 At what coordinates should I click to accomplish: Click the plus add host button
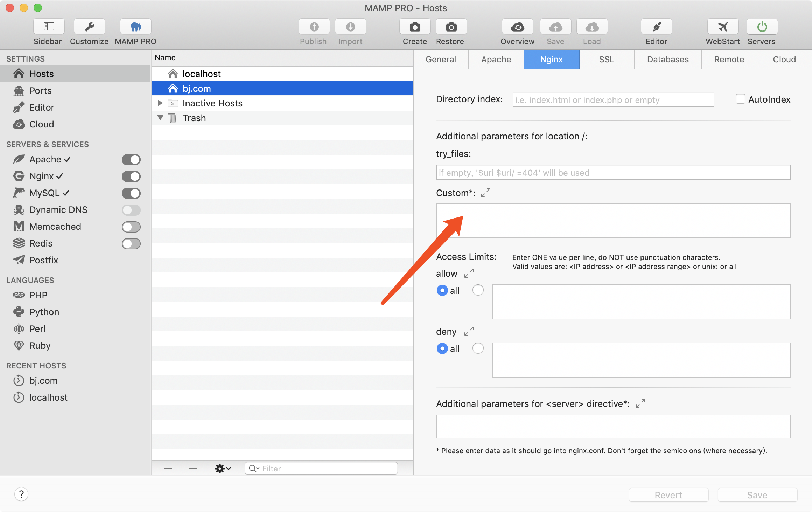point(168,468)
